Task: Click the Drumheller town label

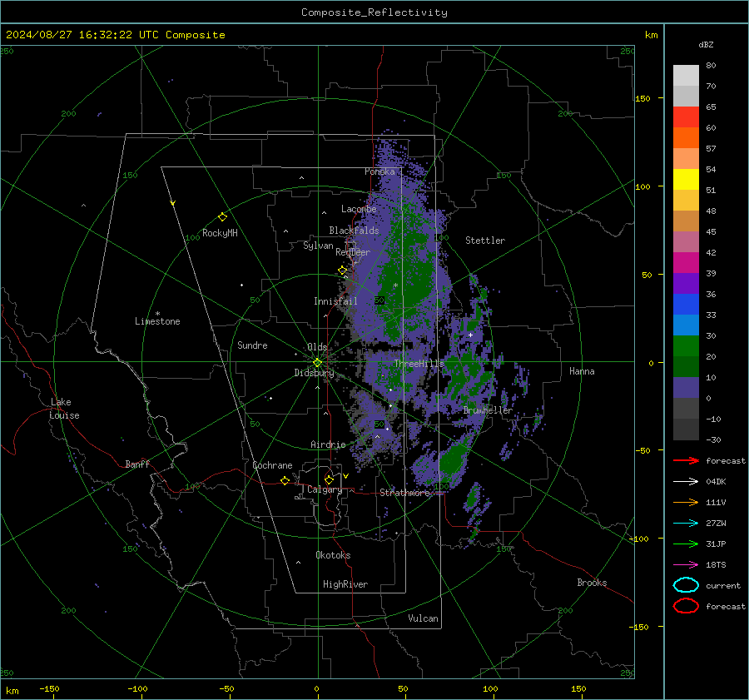Action: 488,410
